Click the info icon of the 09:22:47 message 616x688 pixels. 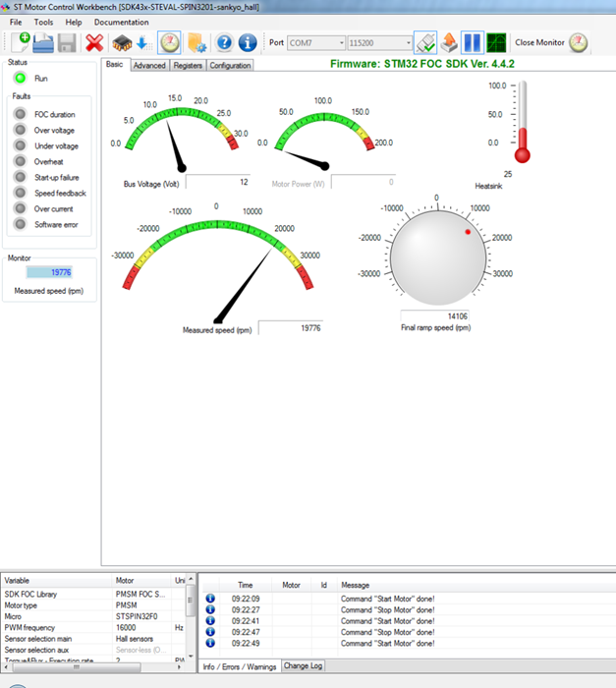click(x=210, y=632)
